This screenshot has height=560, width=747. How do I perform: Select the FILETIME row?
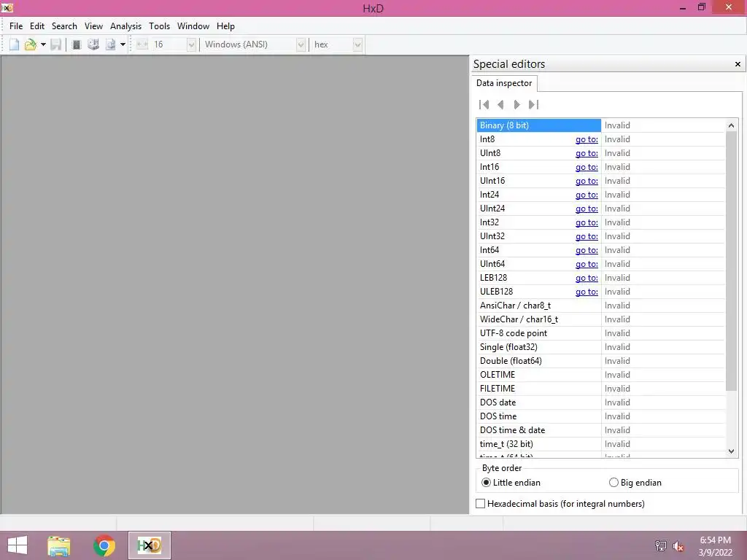click(601, 388)
